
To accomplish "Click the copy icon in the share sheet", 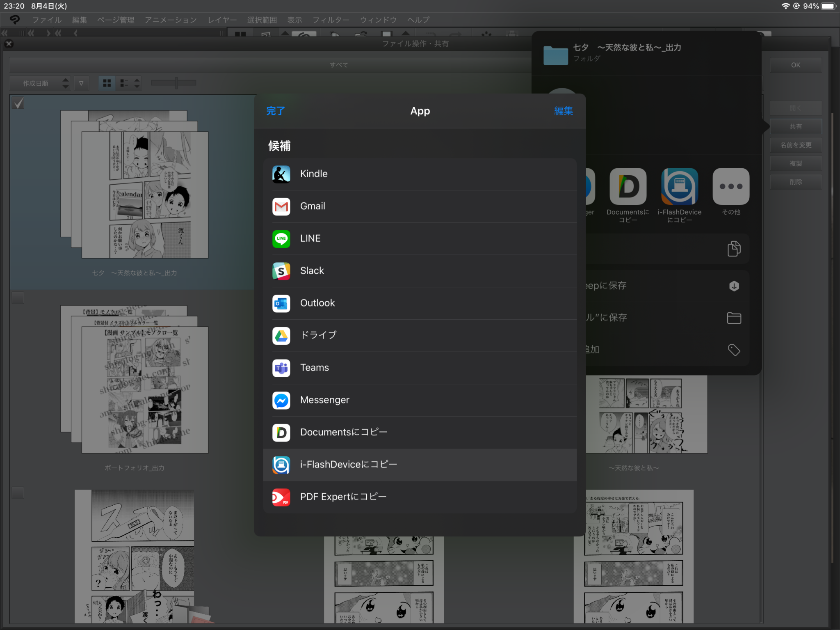I will 734,249.
